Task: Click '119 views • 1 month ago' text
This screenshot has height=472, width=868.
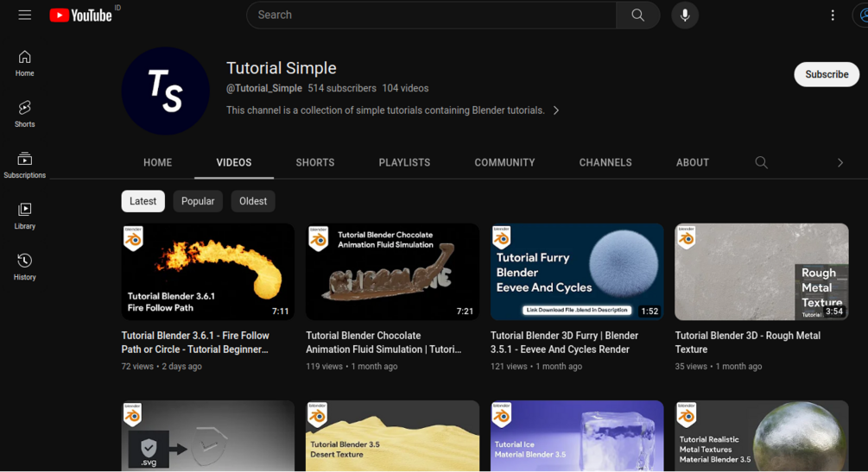Action: tap(352, 367)
